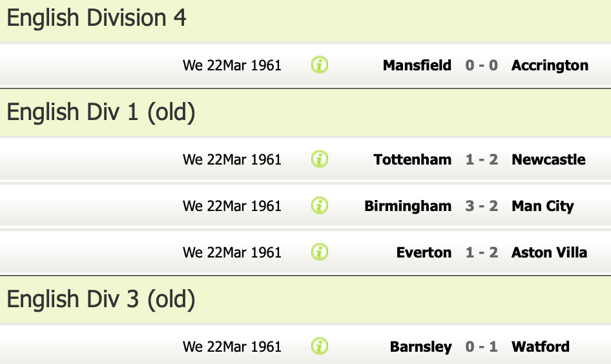Select the Tottenham team name
Image resolution: width=611 pixels, height=364 pixels.
pos(412,159)
